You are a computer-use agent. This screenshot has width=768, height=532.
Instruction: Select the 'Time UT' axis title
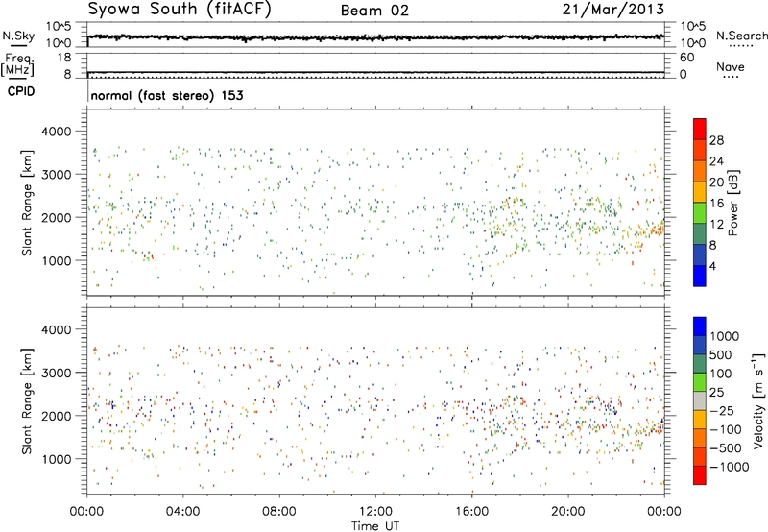coord(375,526)
